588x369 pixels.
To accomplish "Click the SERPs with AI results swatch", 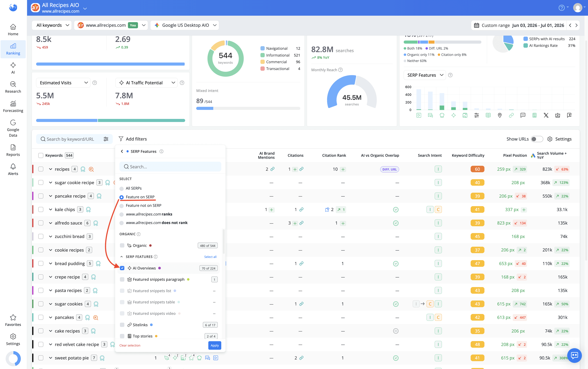I will (526, 39).
